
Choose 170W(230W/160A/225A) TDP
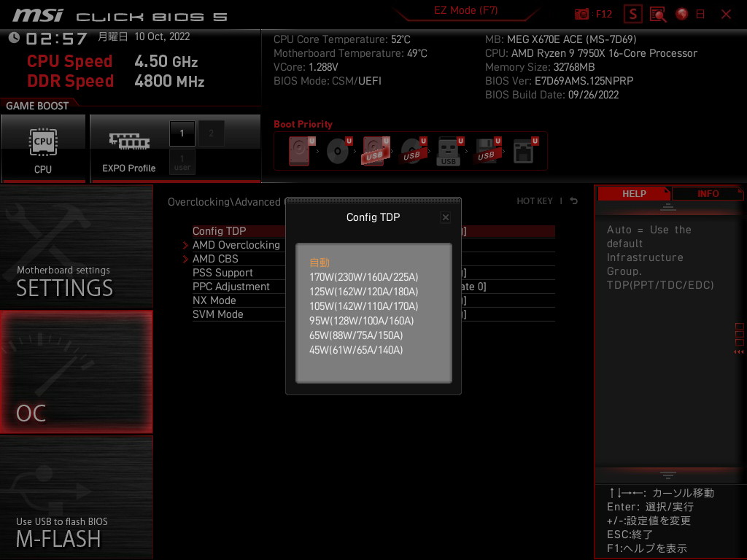pos(363,277)
